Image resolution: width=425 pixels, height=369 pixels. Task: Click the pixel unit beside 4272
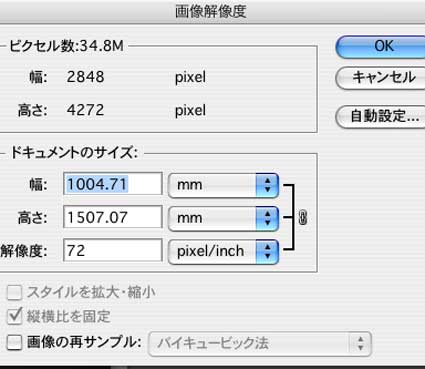tap(190, 110)
